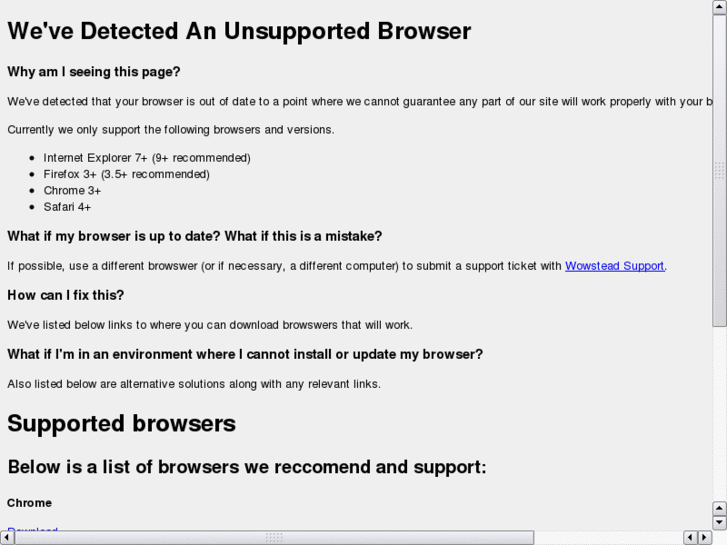727x545 pixels.
Task: Click the 'We've Detected An Unsupported Browser' heading
Action: (x=239, y=31)
